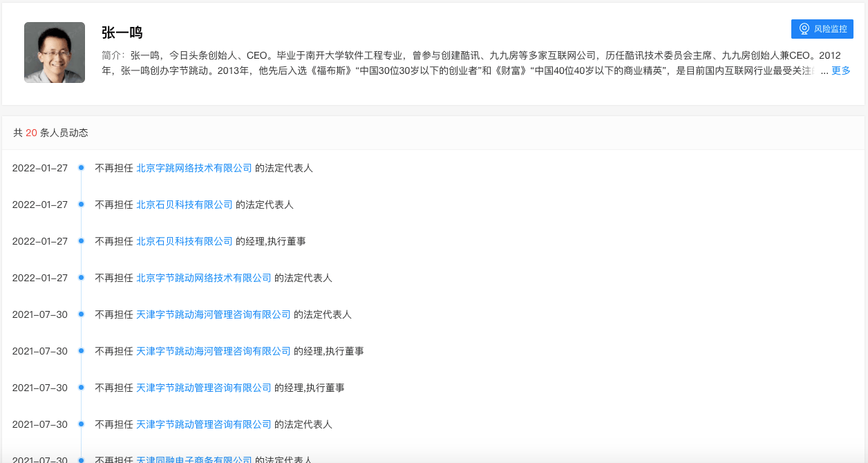
Task: Select the 张一鸣 name heading
Action: 122,32
